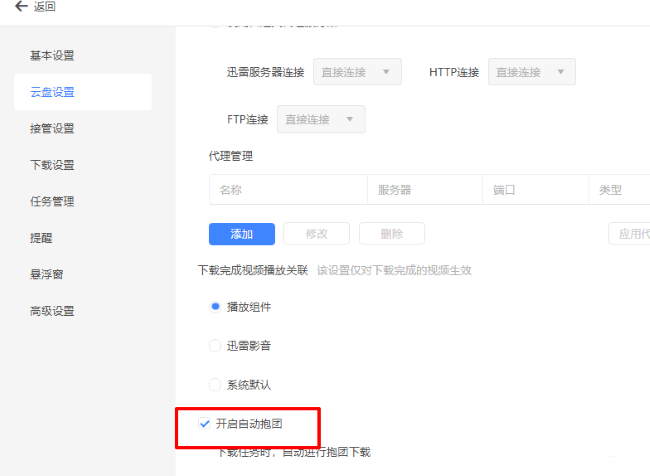
Task: Choose 系统默认 radio option
Action: (215, 384)
